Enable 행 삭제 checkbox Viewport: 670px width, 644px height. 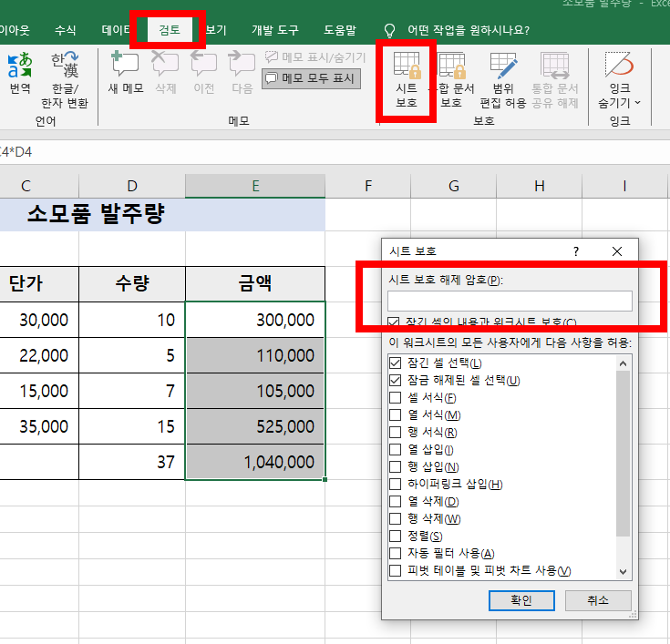[396, 519]
